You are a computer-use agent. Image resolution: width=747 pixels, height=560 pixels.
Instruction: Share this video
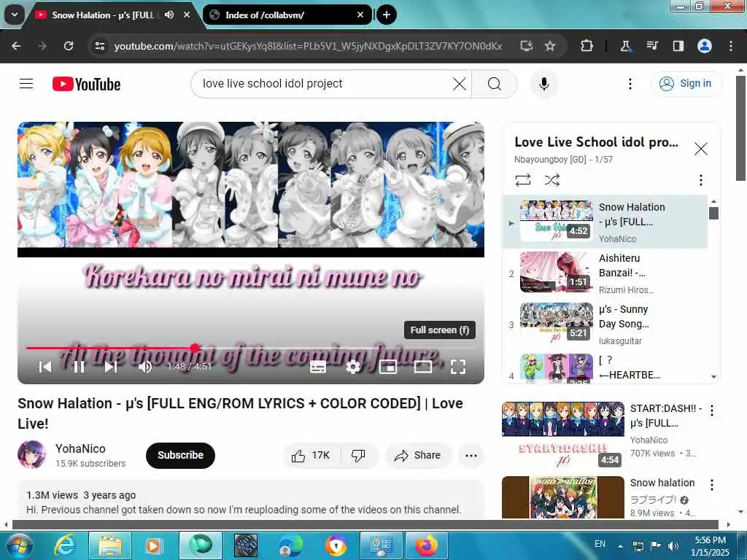tap(418, 456)
